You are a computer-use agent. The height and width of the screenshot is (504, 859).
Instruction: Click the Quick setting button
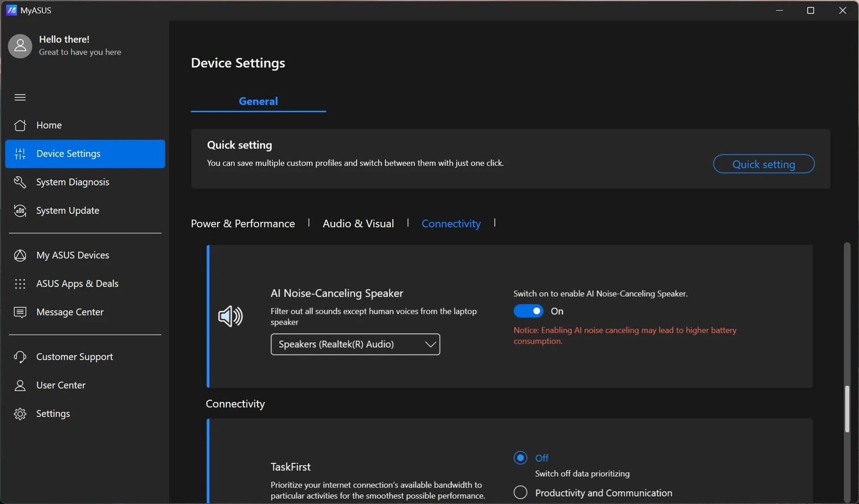pos(764,164)
